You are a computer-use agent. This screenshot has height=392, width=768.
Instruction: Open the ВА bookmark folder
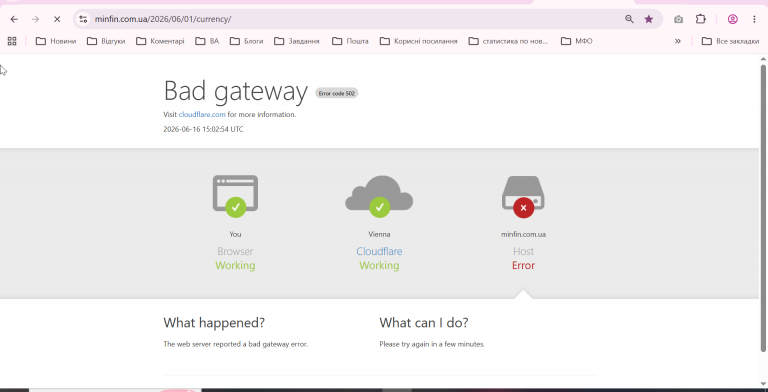[x=207, y=41]
